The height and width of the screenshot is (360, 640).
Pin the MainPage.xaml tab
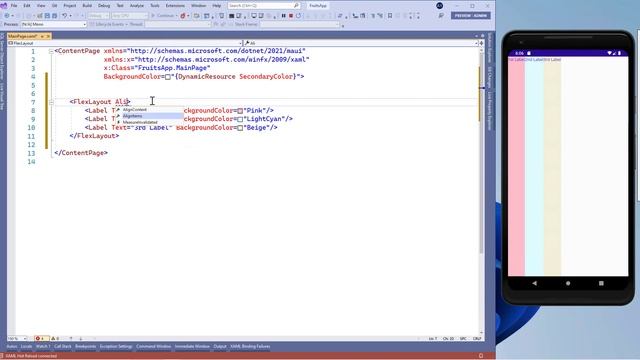pyautogui.click(x=42, y=36)
